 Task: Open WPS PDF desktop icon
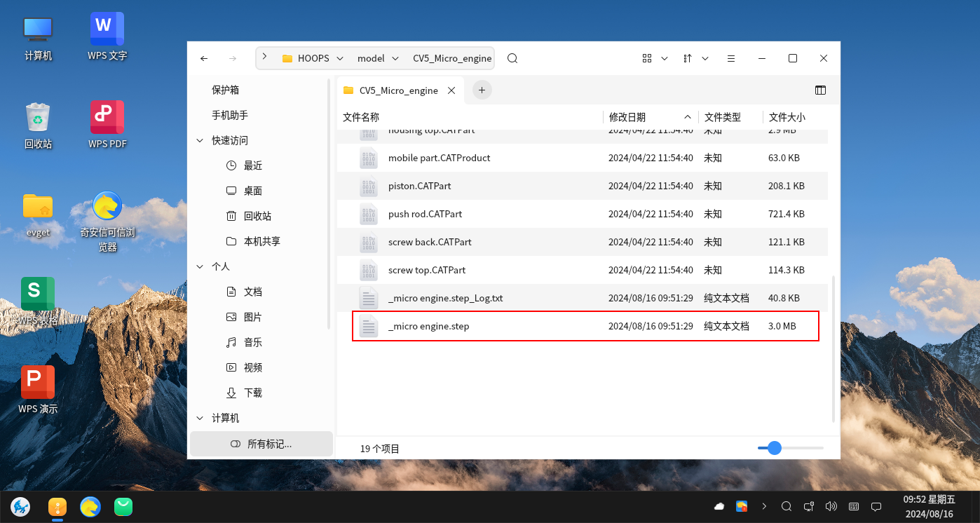107,125
